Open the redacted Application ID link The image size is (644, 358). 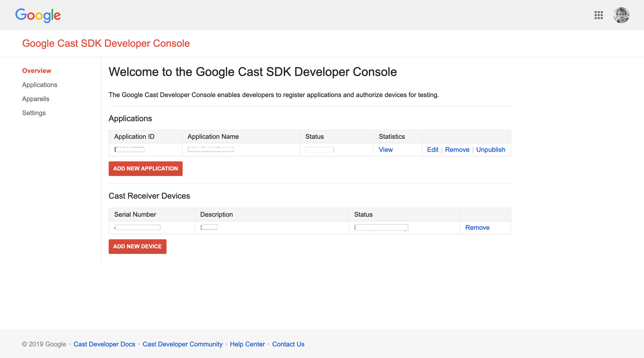pos(130,150)
